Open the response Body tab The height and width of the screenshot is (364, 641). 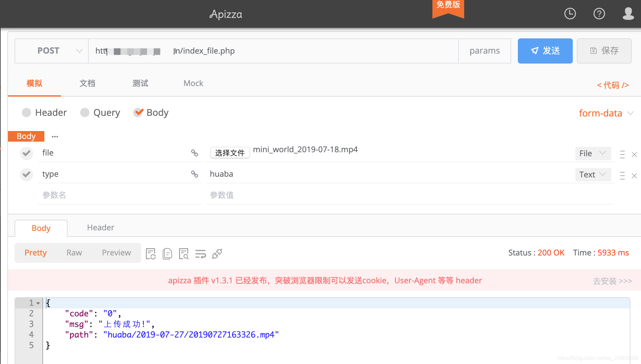pyautogui.click(x=41, y=228)
